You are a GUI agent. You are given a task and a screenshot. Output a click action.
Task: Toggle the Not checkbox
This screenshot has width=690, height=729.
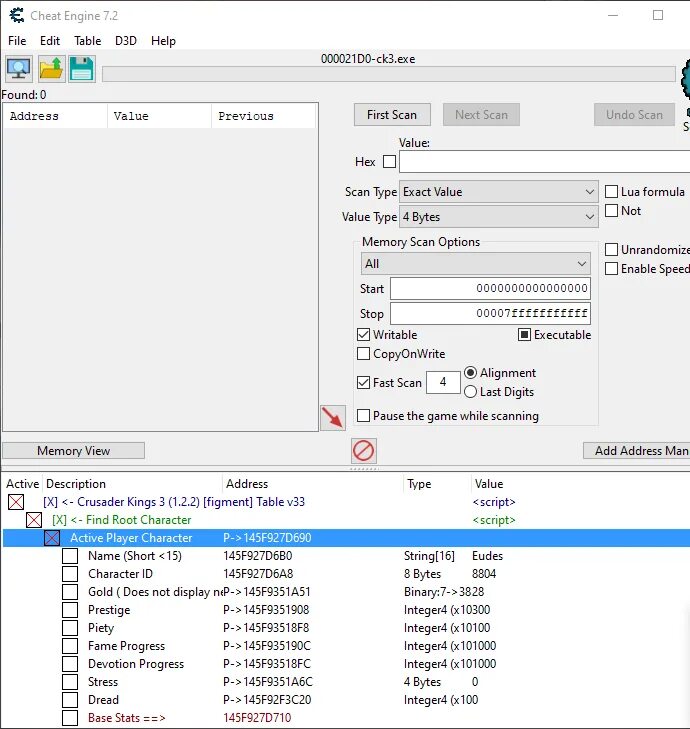[611, 211]
